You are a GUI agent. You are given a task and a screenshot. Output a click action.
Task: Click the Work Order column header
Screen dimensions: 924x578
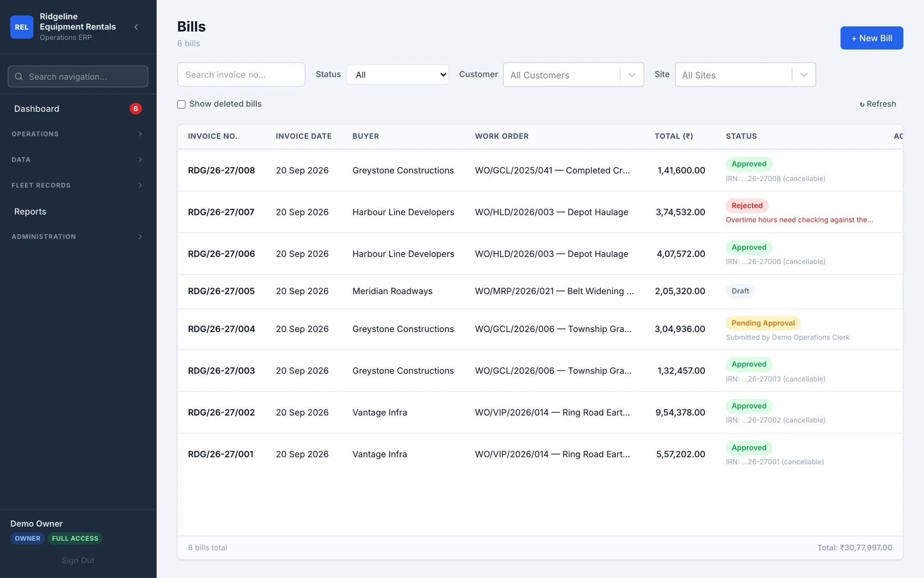(x=502, y=136)
